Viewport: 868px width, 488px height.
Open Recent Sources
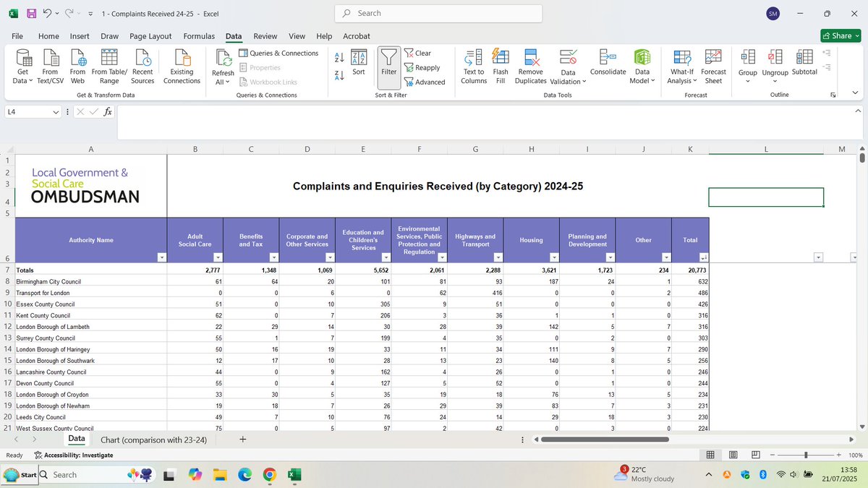pyautogui.click(x=142, y=67)
